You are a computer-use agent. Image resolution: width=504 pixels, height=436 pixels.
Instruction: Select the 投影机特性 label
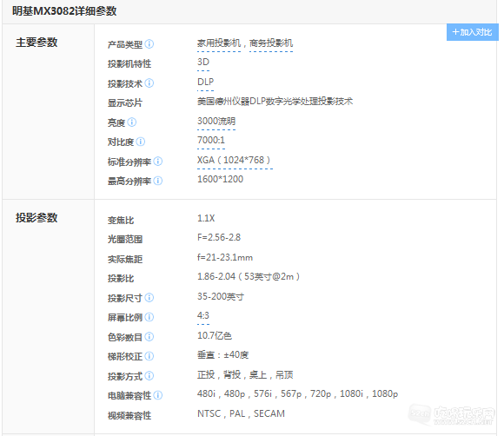pos(129,63)
